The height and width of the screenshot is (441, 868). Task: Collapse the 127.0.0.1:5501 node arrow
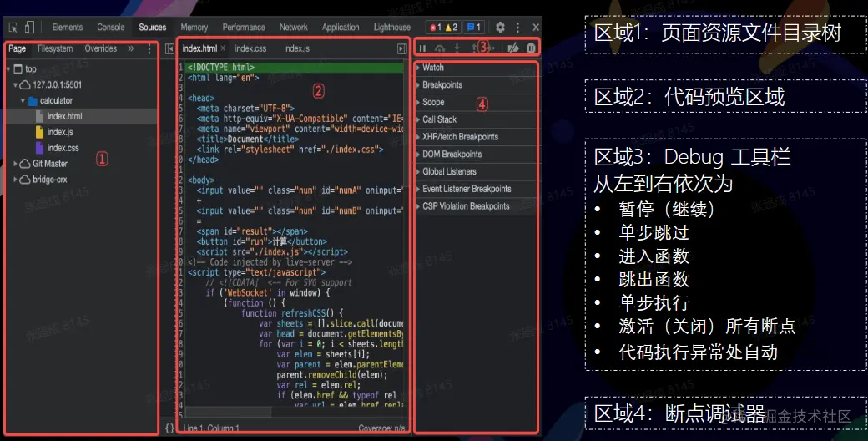16,84
